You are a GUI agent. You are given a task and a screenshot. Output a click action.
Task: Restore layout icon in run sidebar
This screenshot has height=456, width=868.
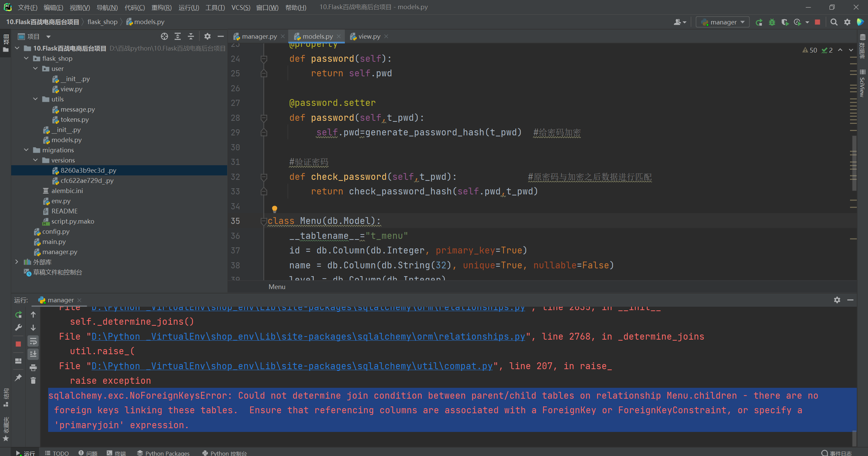(18, 361)
